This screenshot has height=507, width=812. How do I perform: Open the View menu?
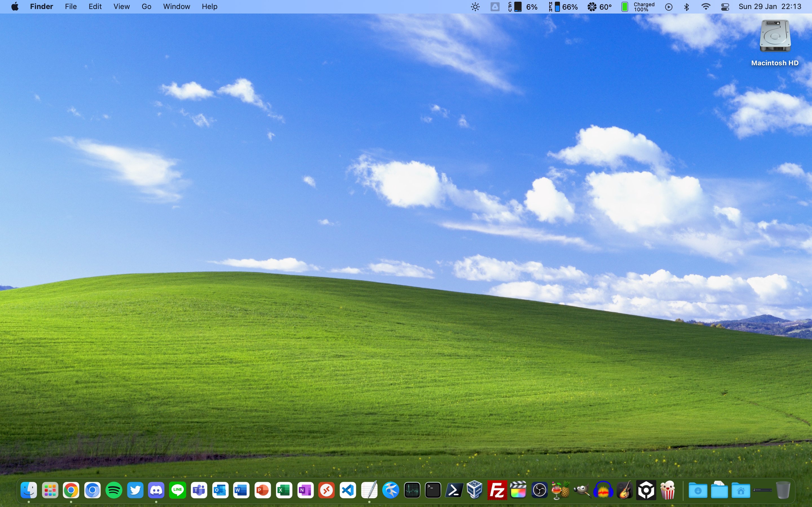(122, 7)
